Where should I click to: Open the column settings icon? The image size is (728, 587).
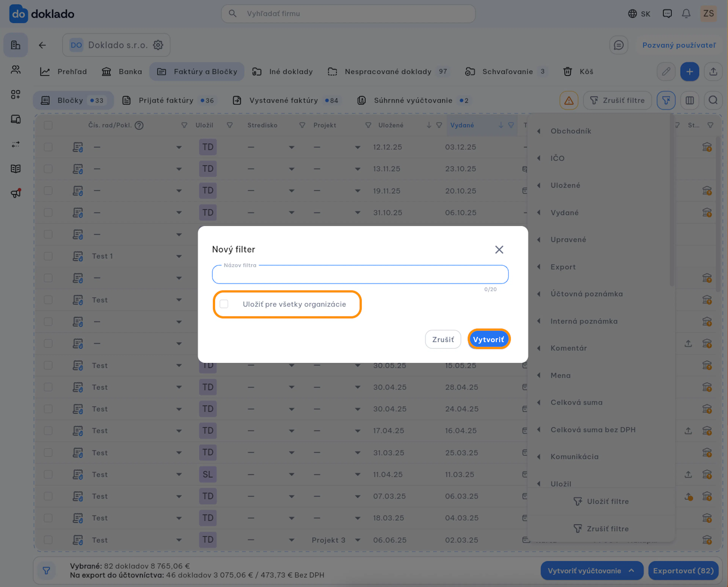pyautogui.click(x=690, y=100)
